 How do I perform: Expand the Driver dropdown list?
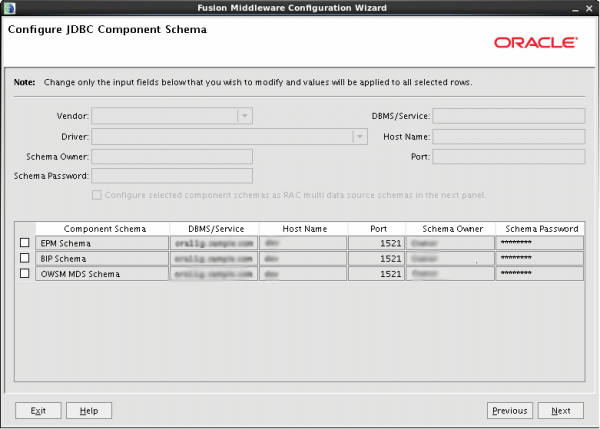(x=360, y=136)
